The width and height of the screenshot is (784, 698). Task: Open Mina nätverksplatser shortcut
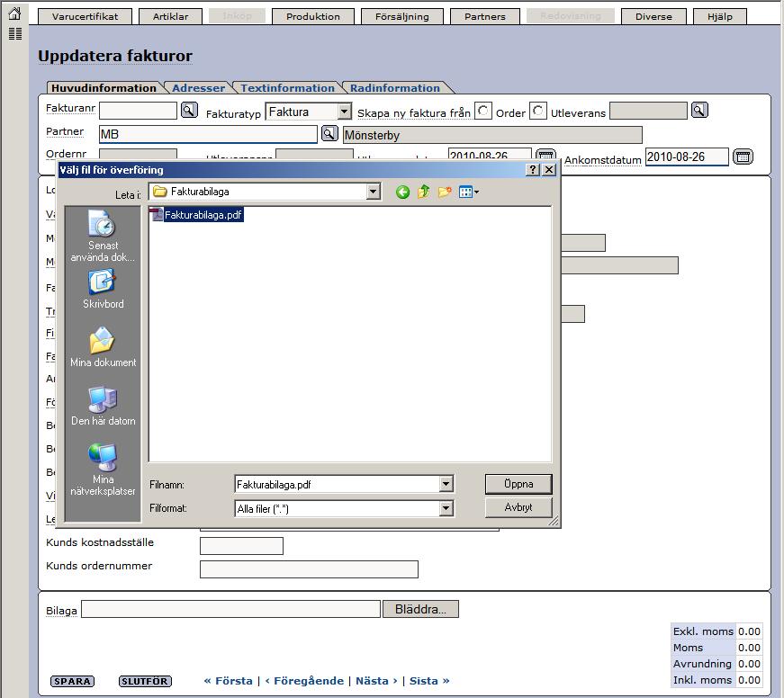coord(103,470)
